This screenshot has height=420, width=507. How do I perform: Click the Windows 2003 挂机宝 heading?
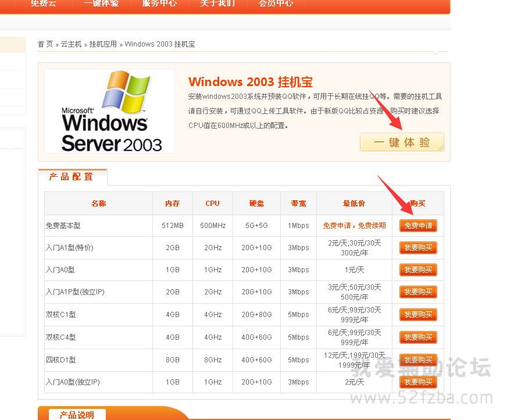[x=251, y=82]
